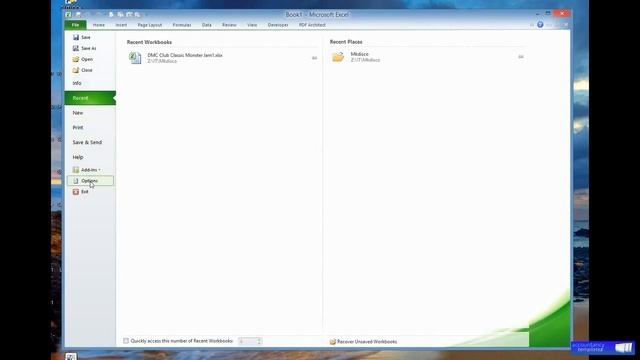The height and width of the screenshot is (360, 640).
Task: Switch to the Home ribbon tab
Action: click(x=99, y=25)
